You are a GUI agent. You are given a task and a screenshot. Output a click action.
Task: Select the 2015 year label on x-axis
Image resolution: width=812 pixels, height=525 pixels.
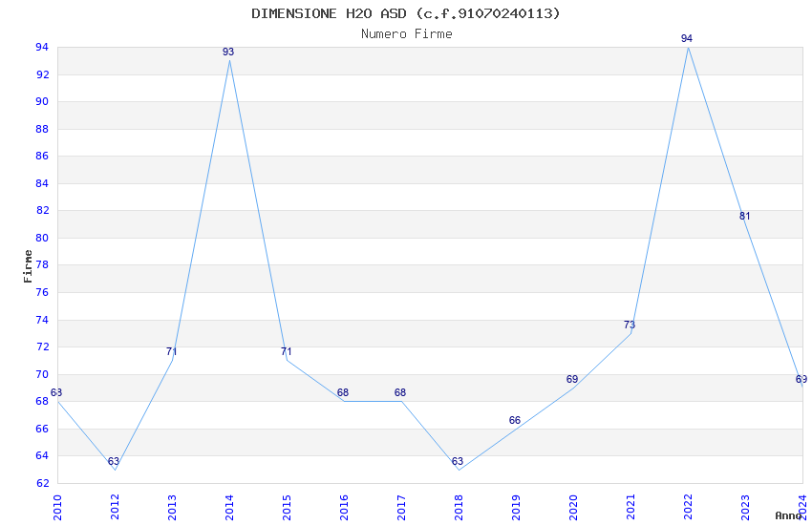[x=287, y=507]
